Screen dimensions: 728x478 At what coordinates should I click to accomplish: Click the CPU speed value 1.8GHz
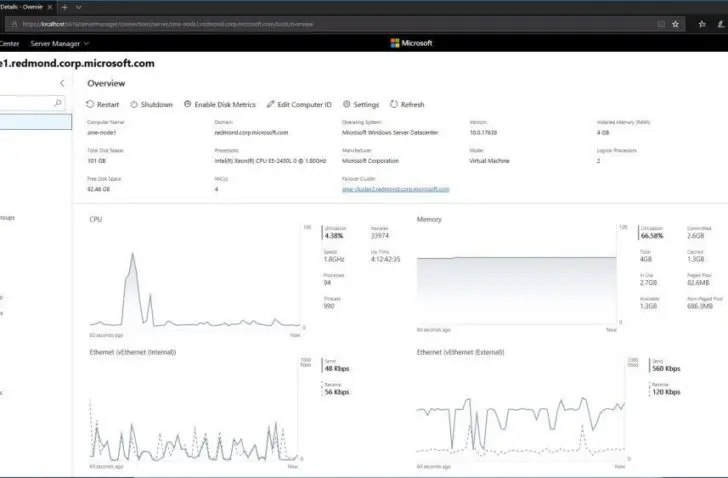coord(334,259)
